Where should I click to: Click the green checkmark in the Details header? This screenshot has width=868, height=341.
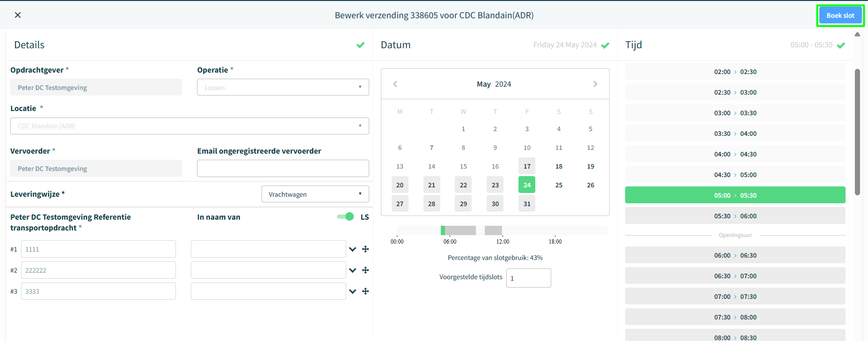360,45
